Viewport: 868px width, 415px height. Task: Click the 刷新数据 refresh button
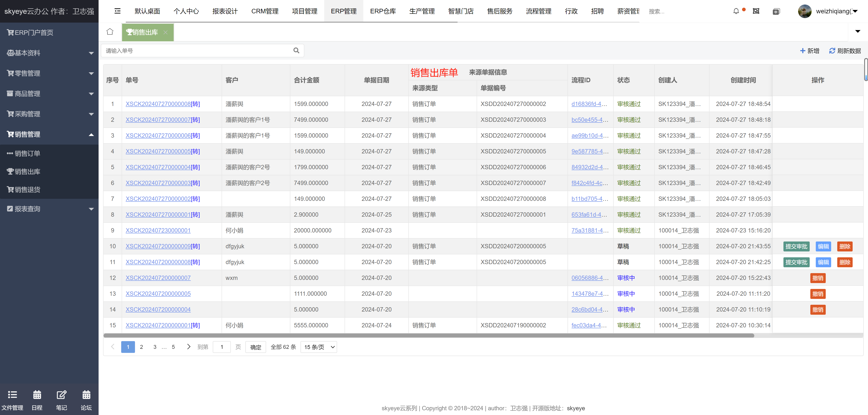[845, 50]
